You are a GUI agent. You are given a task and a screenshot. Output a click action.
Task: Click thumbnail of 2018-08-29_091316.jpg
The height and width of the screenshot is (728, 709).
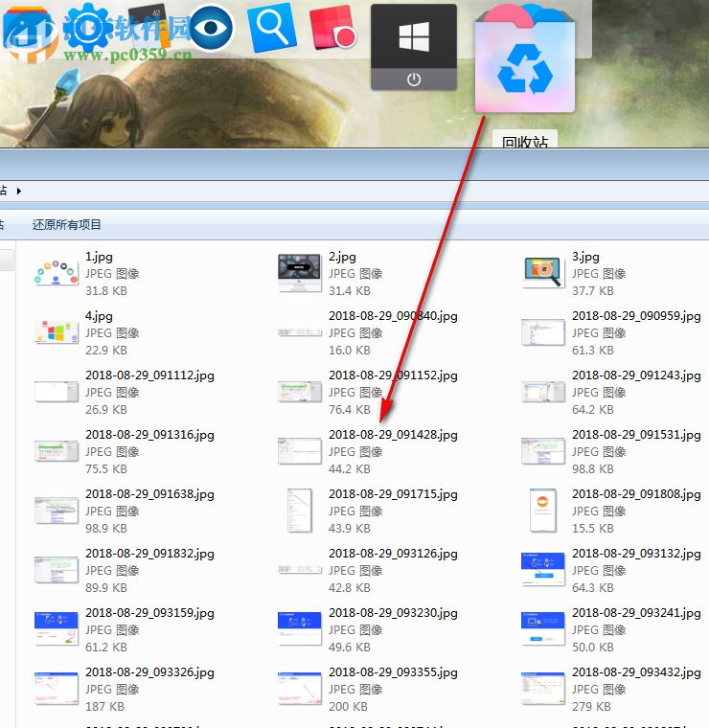click(x=57, y=451)
